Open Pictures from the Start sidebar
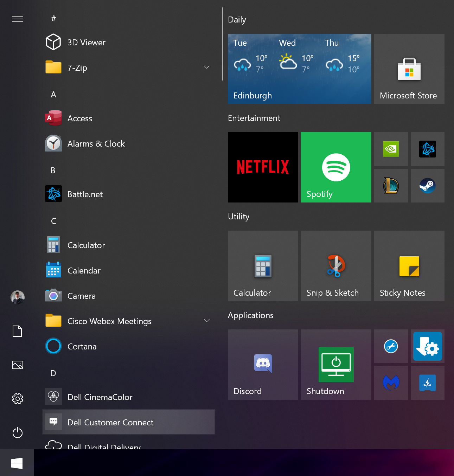This screenshot has height=476, width=454. point(18,365)
